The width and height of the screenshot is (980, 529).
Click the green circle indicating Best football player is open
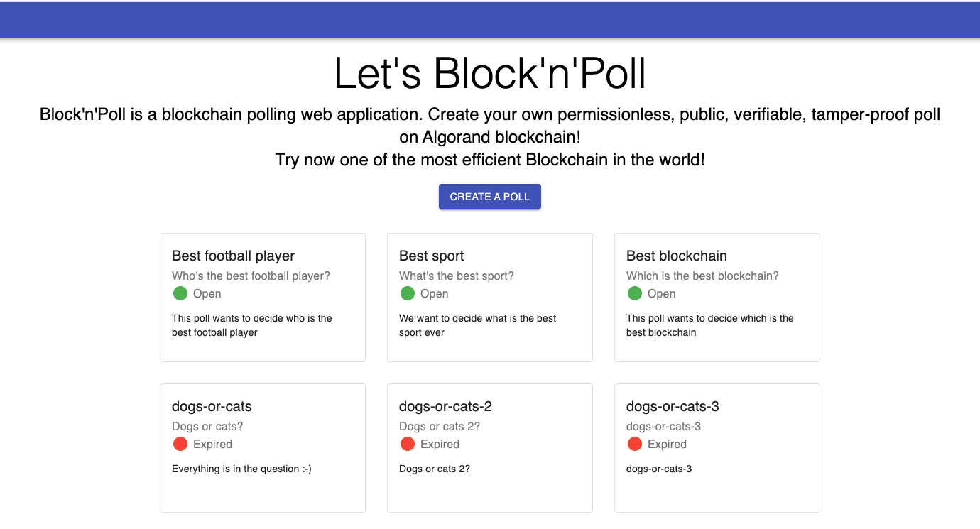(180, 293)
